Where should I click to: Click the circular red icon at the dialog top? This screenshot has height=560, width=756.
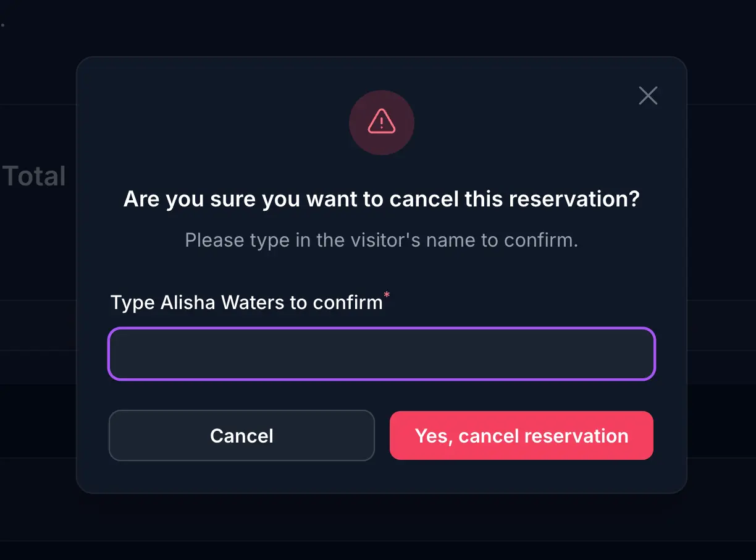pyautogui.click(x=382, y=122)
